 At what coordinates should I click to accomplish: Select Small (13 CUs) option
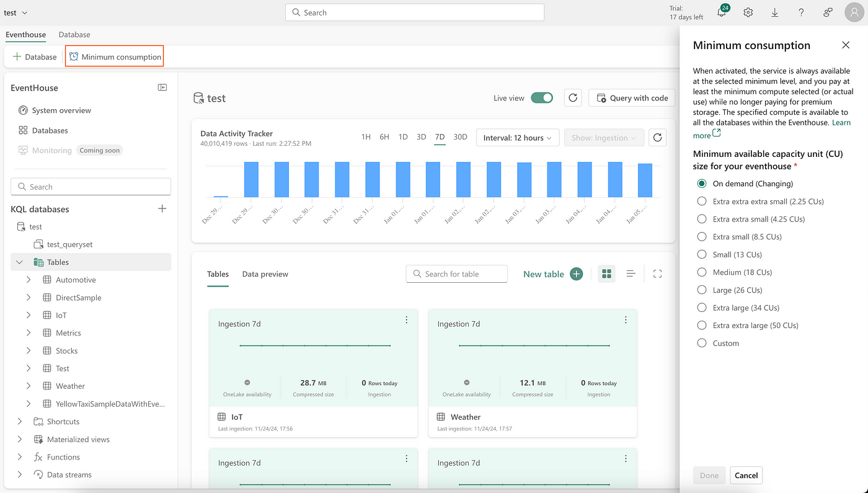(x=702, y=254)
